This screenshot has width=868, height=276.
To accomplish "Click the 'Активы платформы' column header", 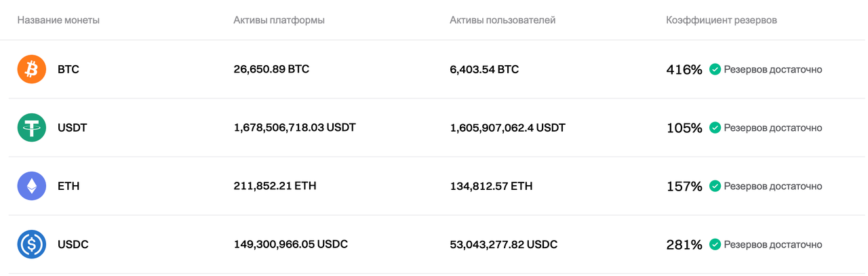I will (279, 20).
